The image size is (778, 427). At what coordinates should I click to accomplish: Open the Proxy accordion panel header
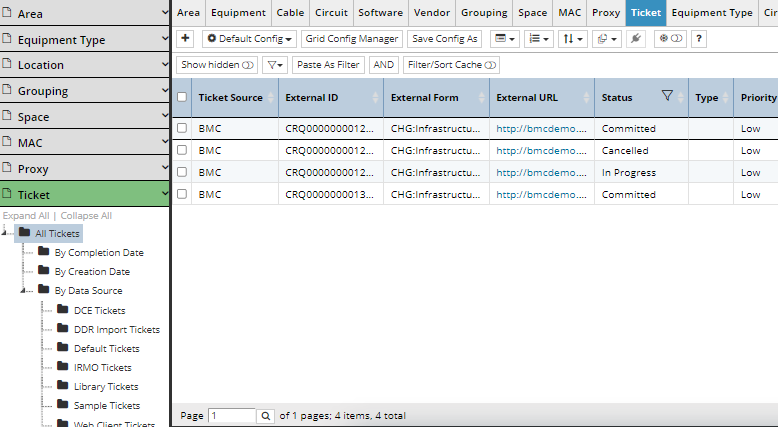click(x=84, y=168)
